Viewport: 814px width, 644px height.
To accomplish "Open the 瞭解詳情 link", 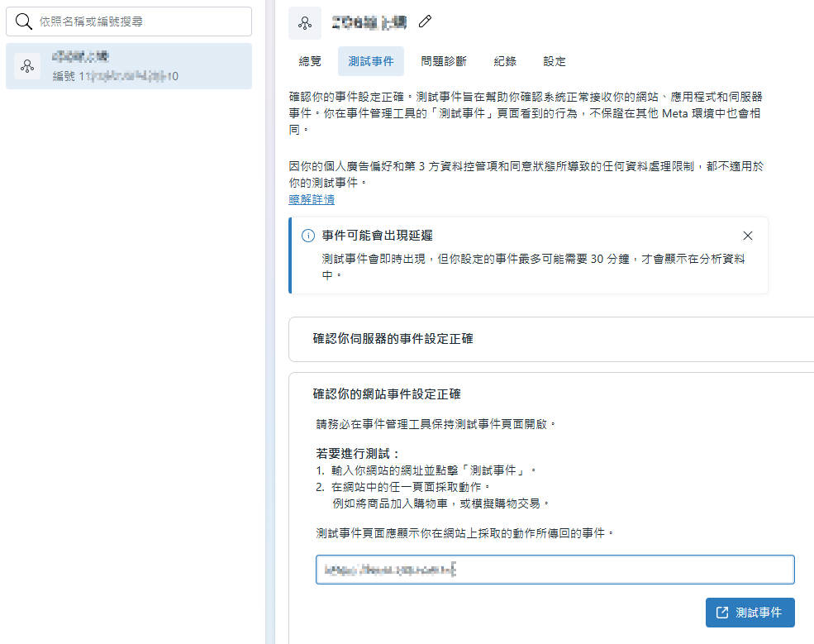I will pos(312,199).
